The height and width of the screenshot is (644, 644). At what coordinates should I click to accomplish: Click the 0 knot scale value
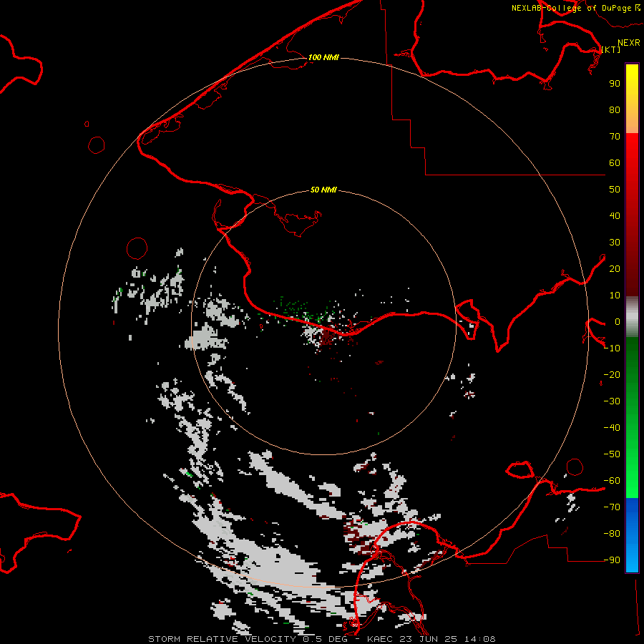(x=617, y=322)
